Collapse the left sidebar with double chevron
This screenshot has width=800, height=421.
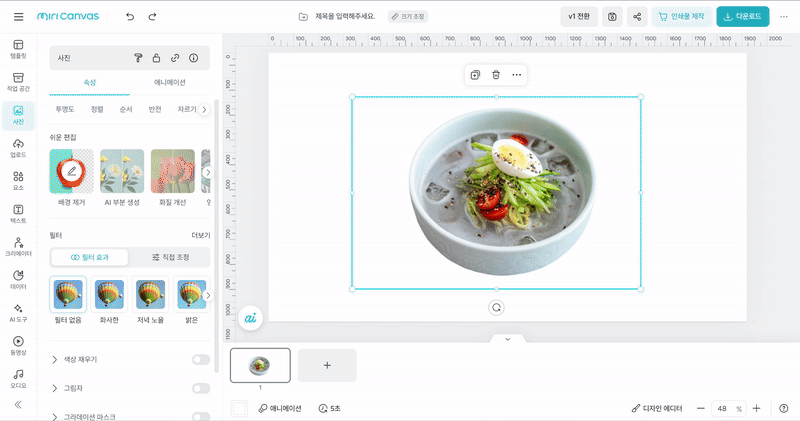[18, 404]
